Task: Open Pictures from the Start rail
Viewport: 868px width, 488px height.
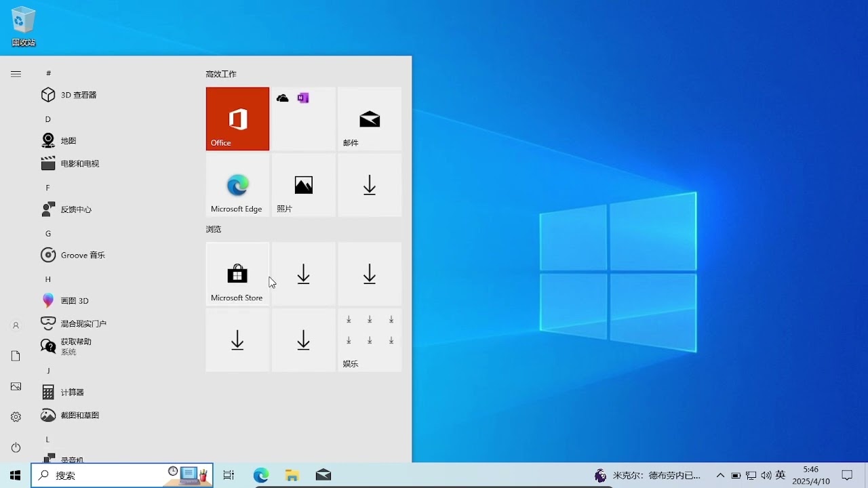Action: click(16, 386)
